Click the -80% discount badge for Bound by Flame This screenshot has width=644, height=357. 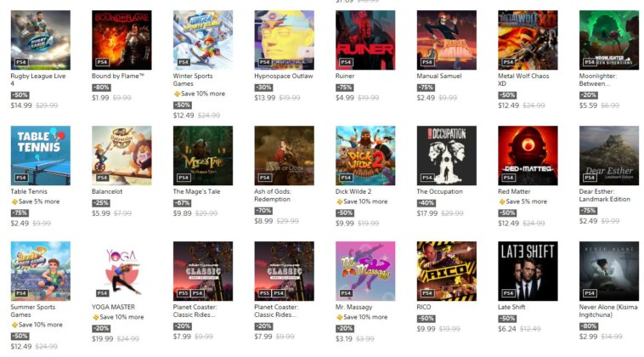click(101, 88)
